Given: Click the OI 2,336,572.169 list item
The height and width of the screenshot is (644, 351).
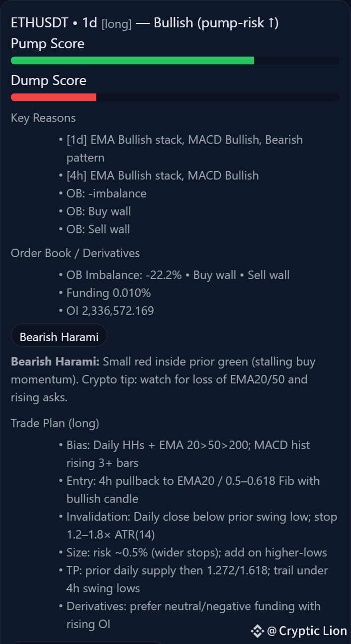Looking at the screenshot, I should [x=110, y=311].
